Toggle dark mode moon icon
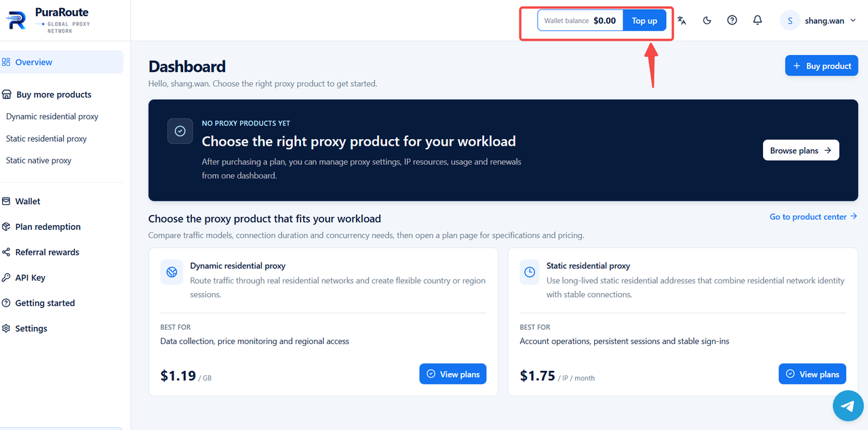The width and height of the screenshot is (868, 430). pyautogui.click(x=707, y=20)
